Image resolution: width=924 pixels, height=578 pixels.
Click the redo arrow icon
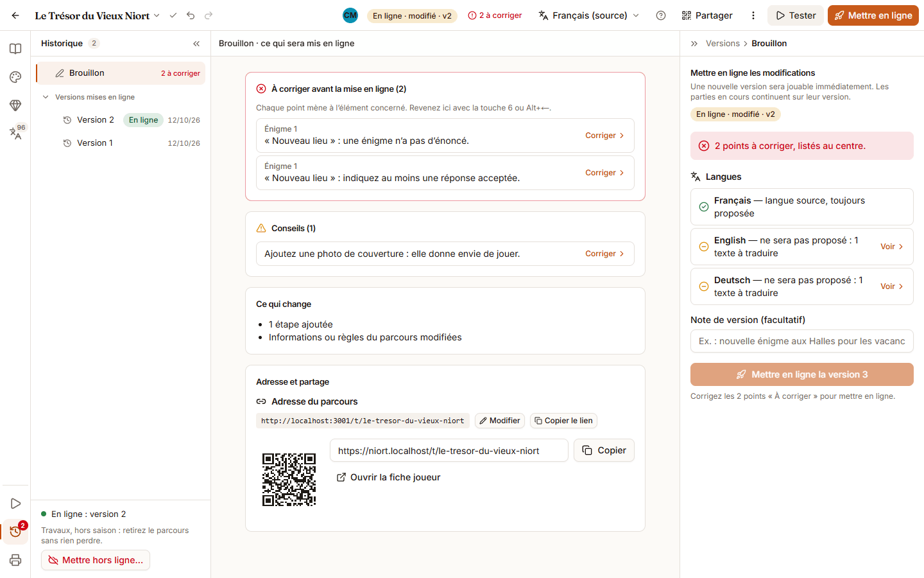pos(209,15)
